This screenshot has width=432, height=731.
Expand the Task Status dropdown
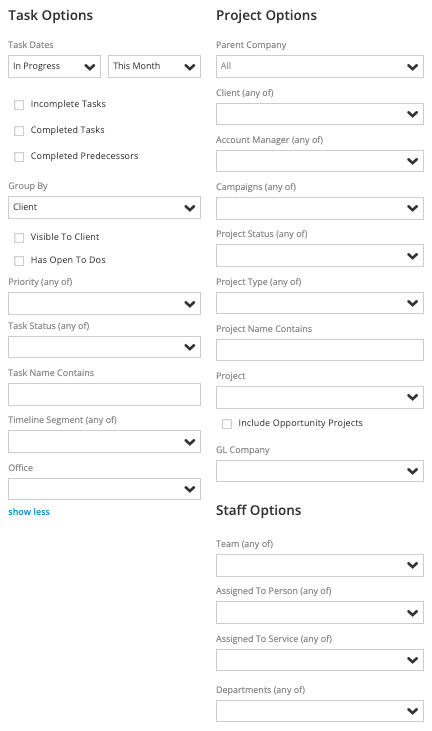tap(104, 347)
